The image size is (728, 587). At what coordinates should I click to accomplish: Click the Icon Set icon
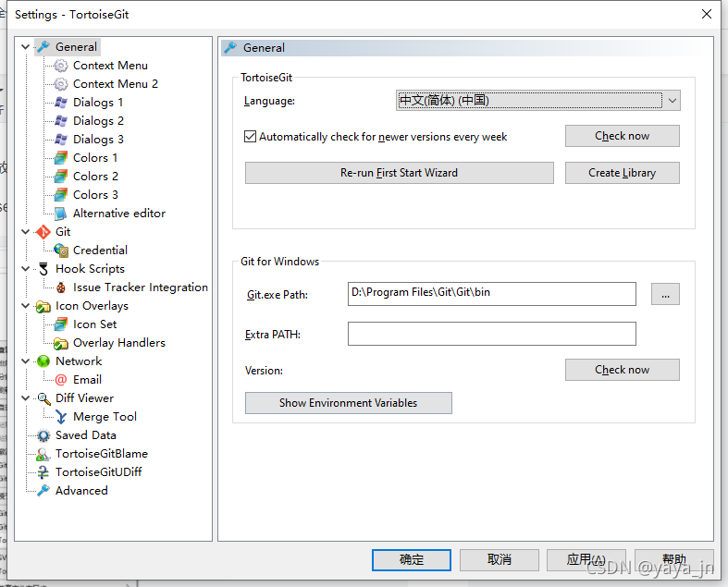[61, 324]
